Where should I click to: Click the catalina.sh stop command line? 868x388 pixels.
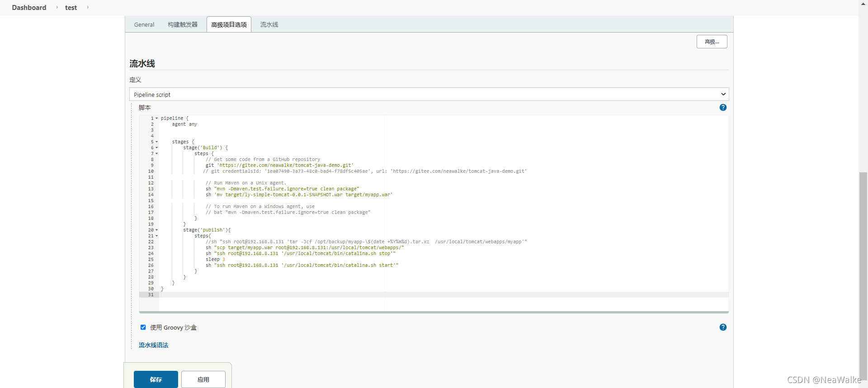point(301,254)
